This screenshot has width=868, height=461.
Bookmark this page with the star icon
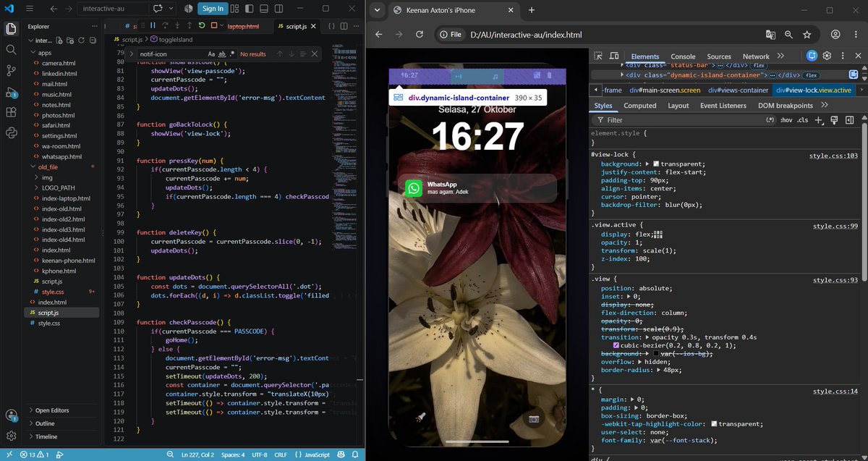pyautogui.click(x=807, y=34)
